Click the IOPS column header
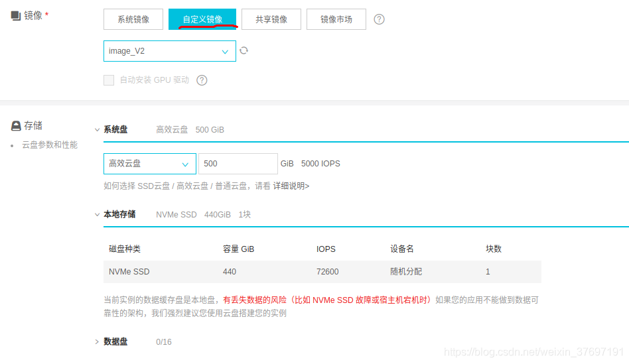Viewport: 629px width, 364px height. pos(326,249)
